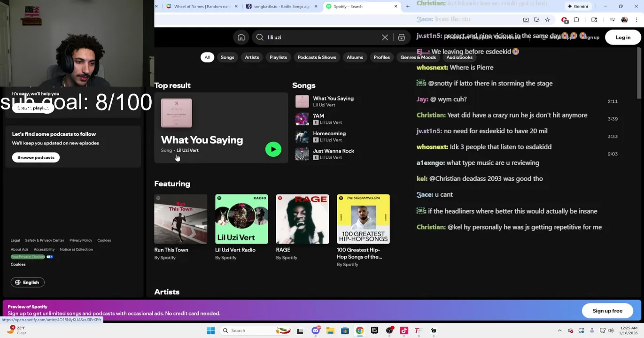Open Gemini in Chrome
644x338 pixels.
(578, 7)
